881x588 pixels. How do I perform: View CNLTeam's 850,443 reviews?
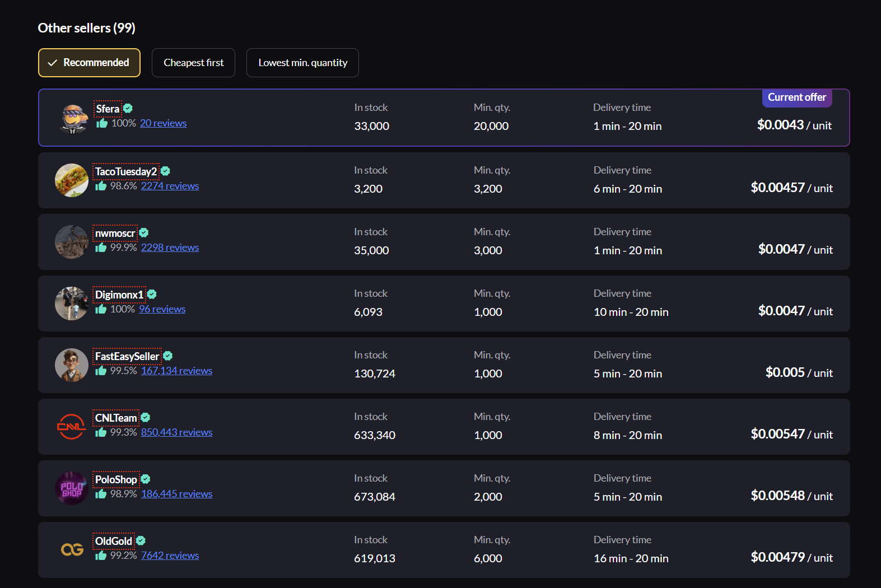pos(176,432)
